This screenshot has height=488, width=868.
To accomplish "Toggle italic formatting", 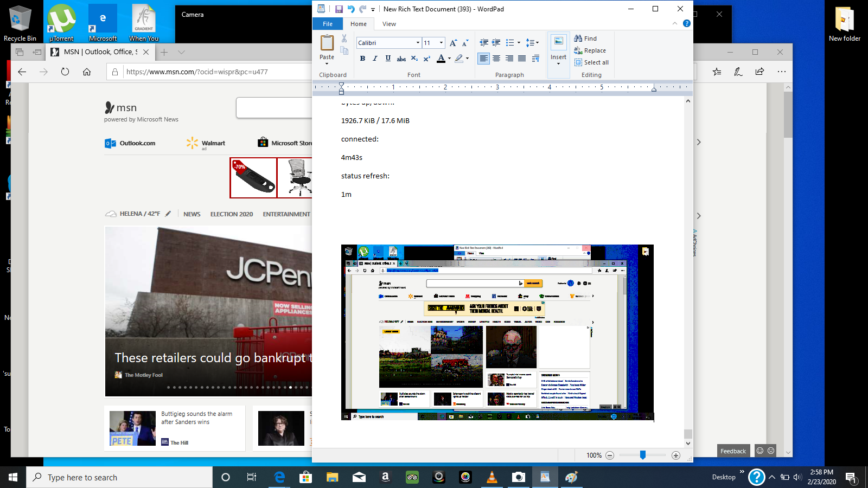I will (375, 59).
